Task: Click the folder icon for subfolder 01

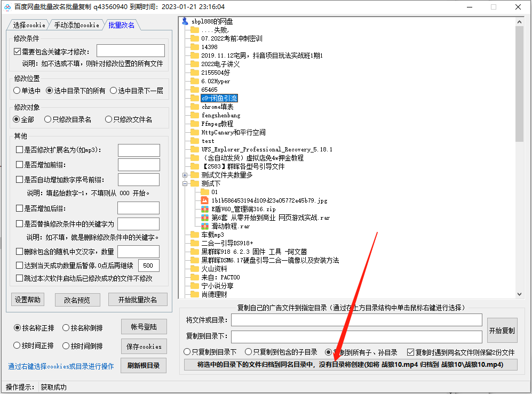Action: point(205,191)
